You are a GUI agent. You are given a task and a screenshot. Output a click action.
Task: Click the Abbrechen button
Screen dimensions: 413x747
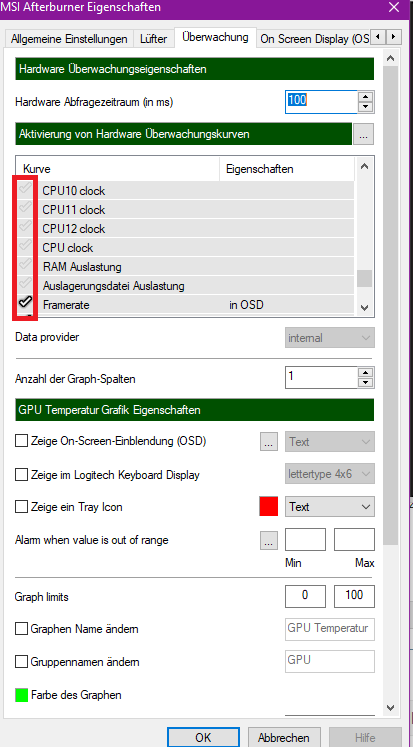click(284, 737)
